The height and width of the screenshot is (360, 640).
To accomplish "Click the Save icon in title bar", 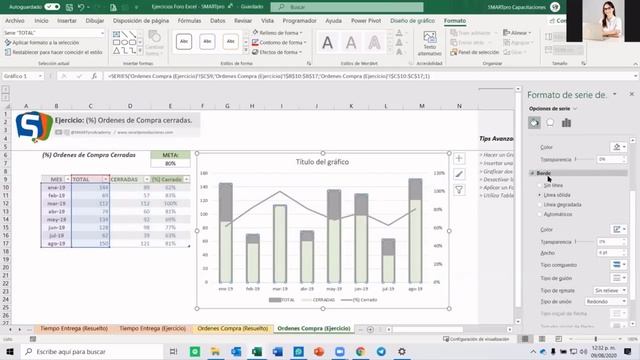I will [69, 7].
